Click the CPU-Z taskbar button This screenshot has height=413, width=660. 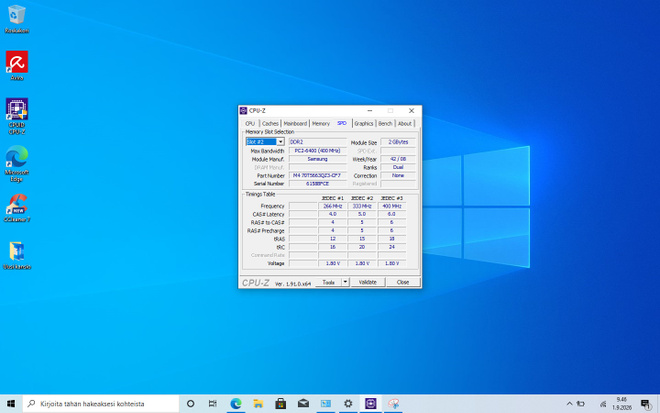(370, 404)
